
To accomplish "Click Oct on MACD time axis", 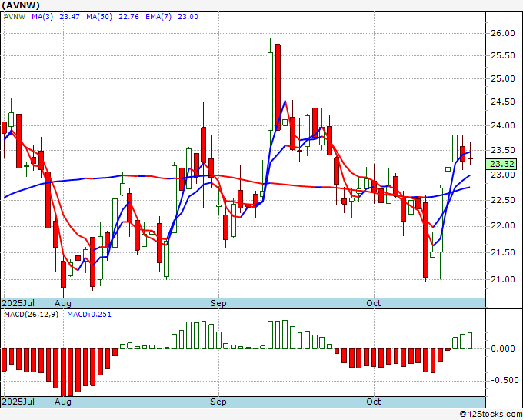I will (x=374, y=402).
